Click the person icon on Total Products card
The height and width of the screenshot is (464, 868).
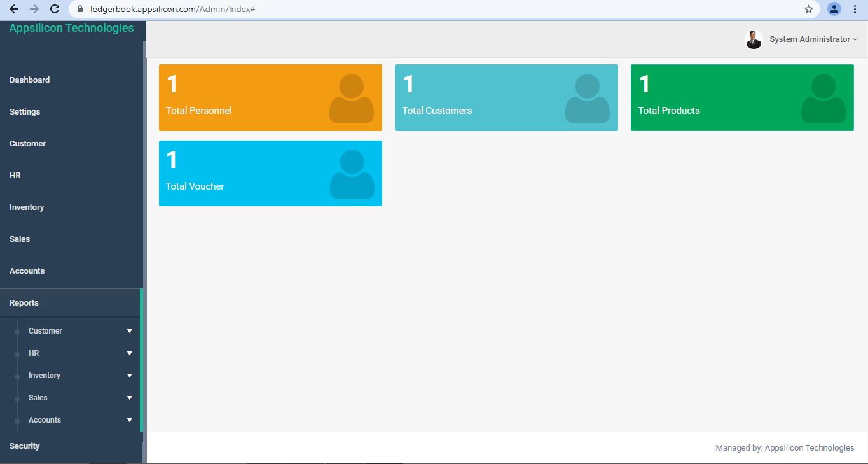[x=823, y=98]
